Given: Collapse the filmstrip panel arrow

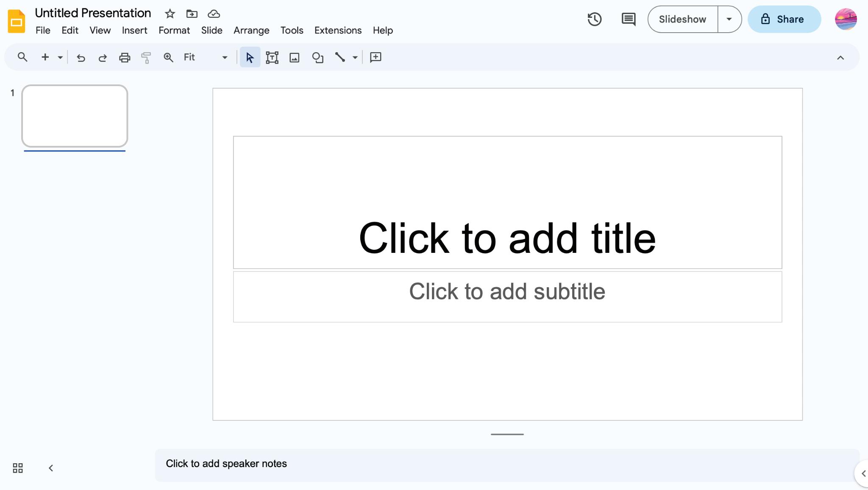Looking at the screenshot, I should tap(51, 468).
